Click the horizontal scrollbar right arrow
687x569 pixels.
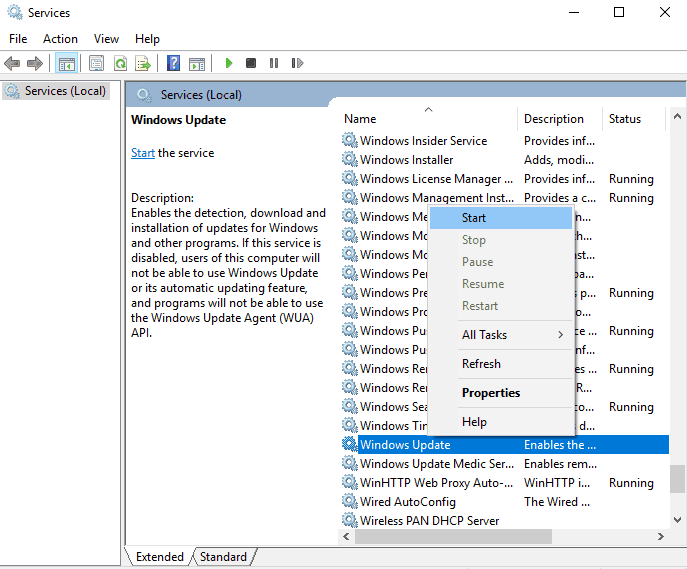pyautogui.click(x=661, y=536)
